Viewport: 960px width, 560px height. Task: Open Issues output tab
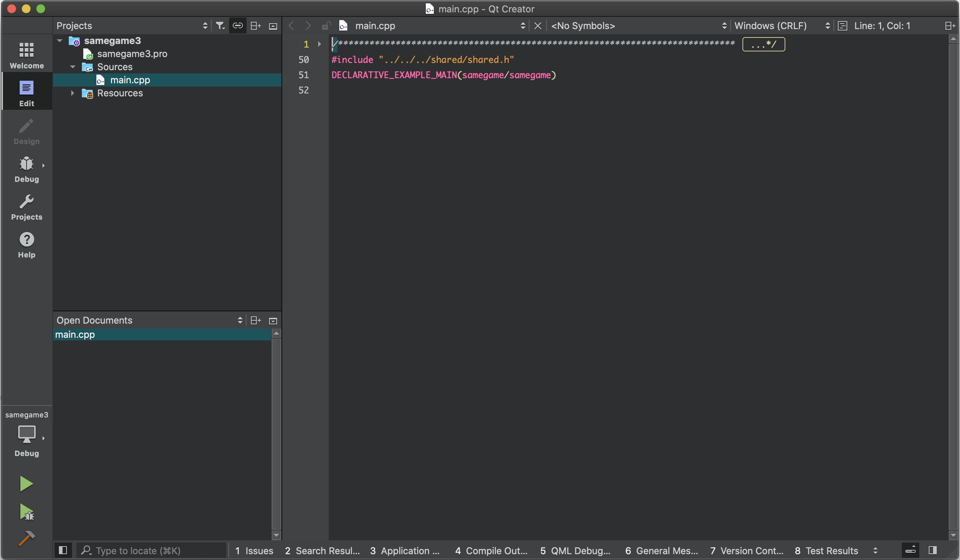tap(254, 551)
